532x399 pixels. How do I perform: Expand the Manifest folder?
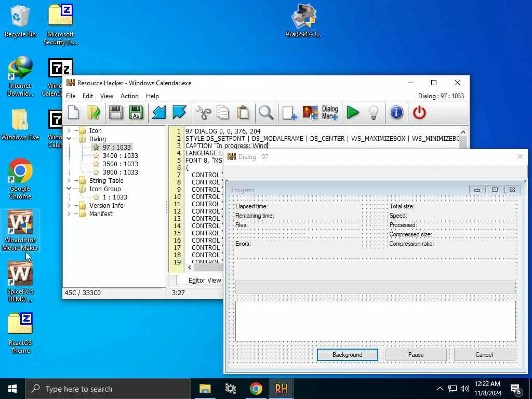(69, 214)
